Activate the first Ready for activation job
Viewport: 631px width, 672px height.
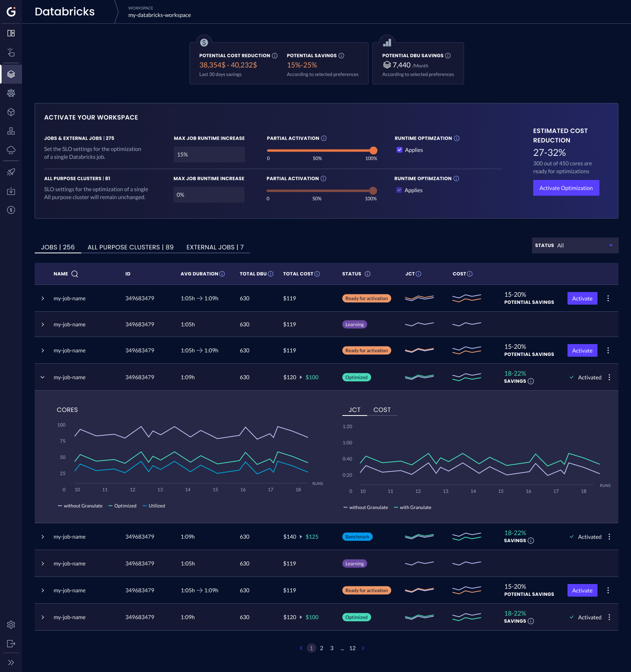click(582, 298)
